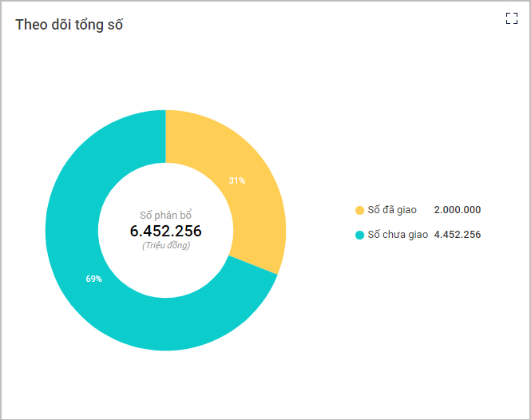Click the 4.452.256 legend value
Image resolution: width=531 pixels, height=420 pixels.
coord(457,235)
